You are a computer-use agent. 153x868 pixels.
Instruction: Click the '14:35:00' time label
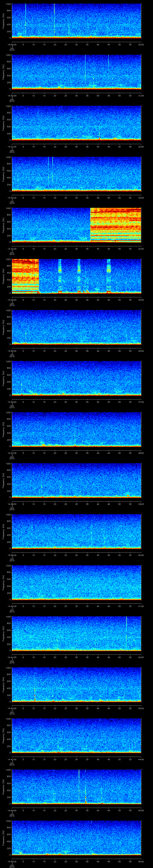(12, 351)
